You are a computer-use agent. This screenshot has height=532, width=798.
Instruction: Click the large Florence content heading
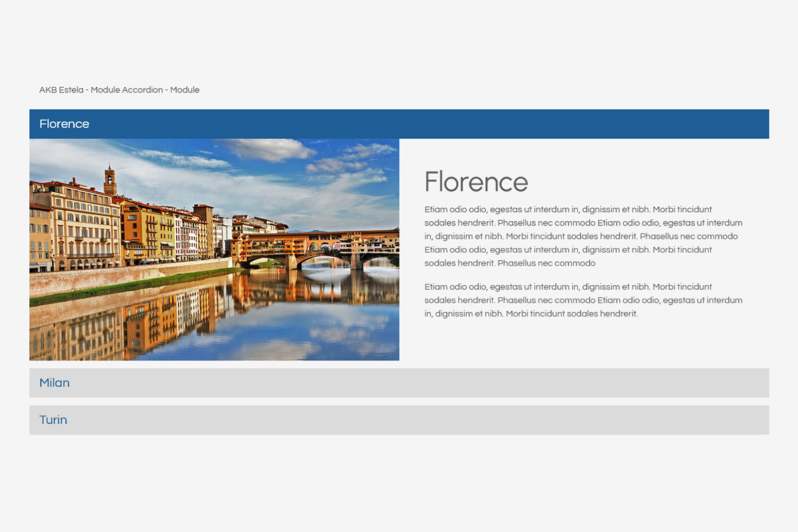pos(476,182)
